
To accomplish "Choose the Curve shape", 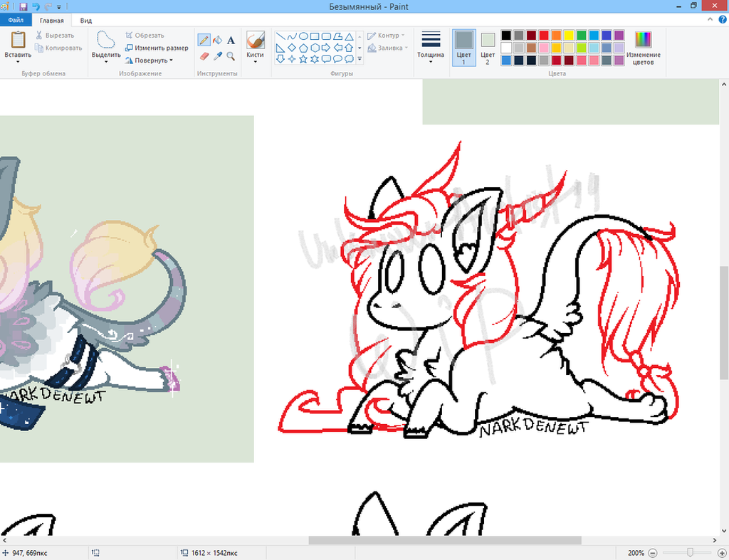I will coord(291,36).
